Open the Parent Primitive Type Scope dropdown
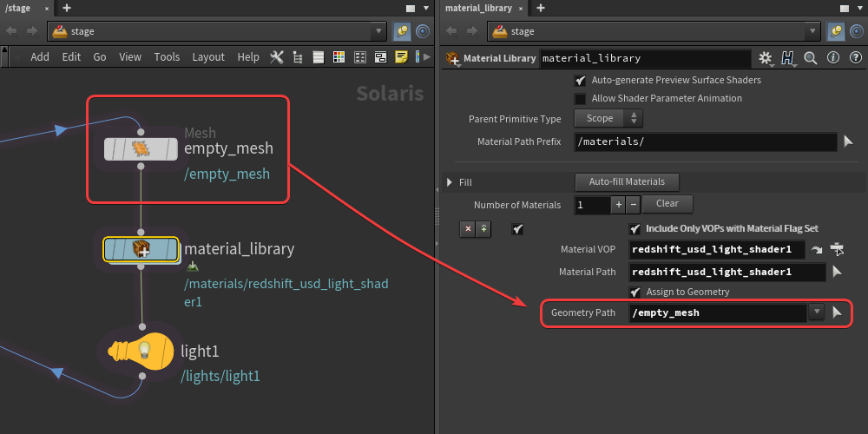The width and height of the screenshot is (868, 434). [608, 118]
